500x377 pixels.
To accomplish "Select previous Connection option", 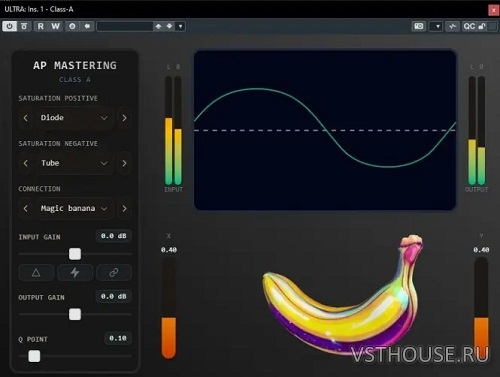I will coord(26,208).
